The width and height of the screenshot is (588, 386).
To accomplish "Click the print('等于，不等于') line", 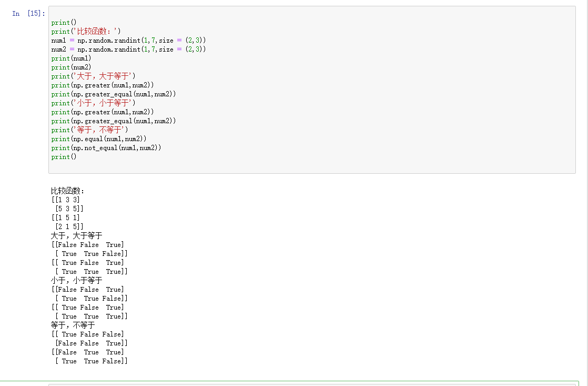I will [x=91, y=130].
